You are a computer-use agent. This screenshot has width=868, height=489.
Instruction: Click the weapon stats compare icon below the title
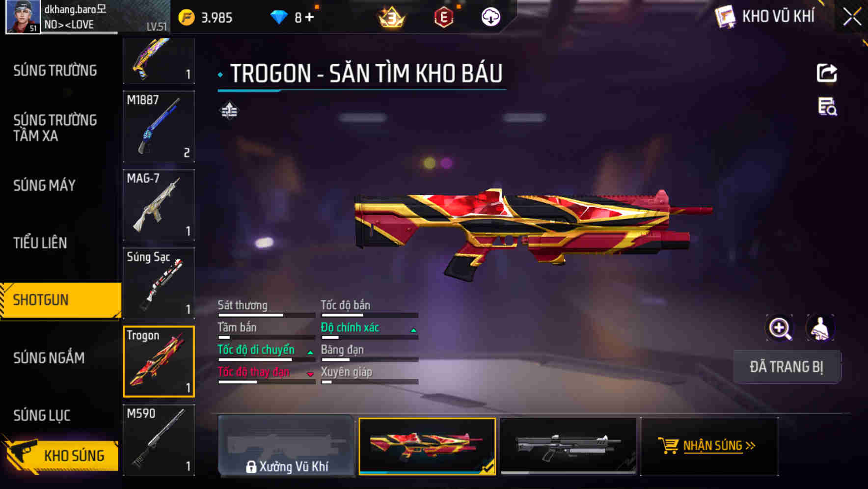(x=229, y=110)
